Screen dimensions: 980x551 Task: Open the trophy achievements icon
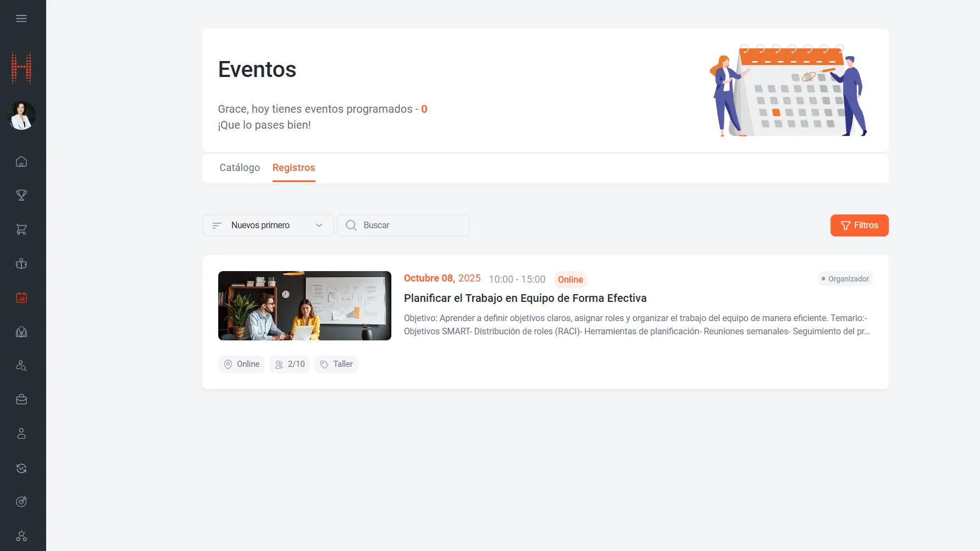tap(21, 195)
